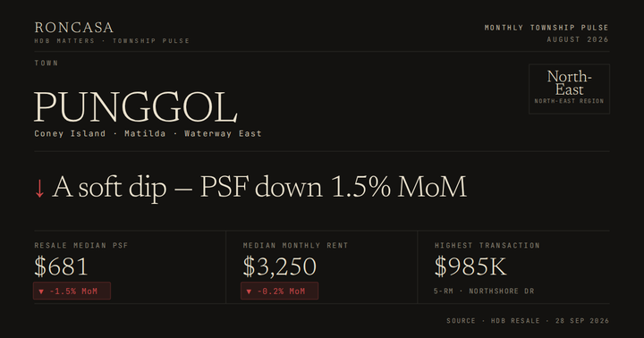Click the Coney Island subzone label
The height and width of the screenshot is (338, 644).
(70, 133)
